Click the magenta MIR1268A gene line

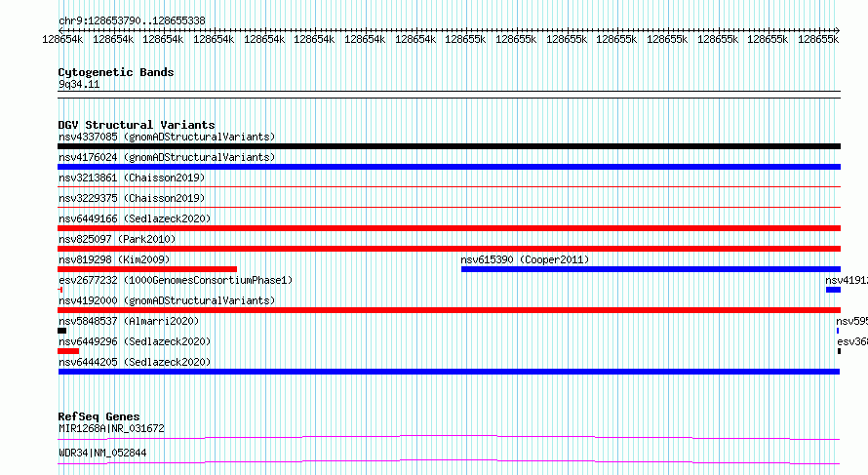[x=449, y=437]
